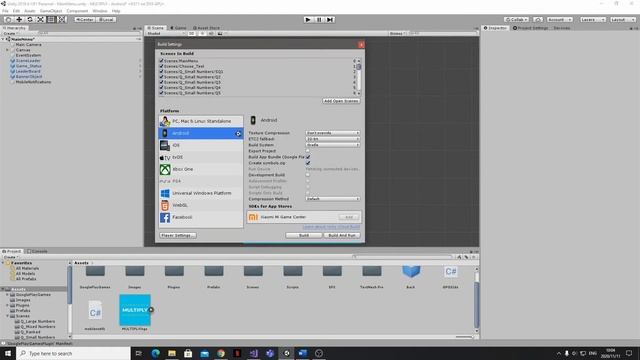The image size is (640, 360).
Task: Open the Layers dropdown
Action: [592, 20]
